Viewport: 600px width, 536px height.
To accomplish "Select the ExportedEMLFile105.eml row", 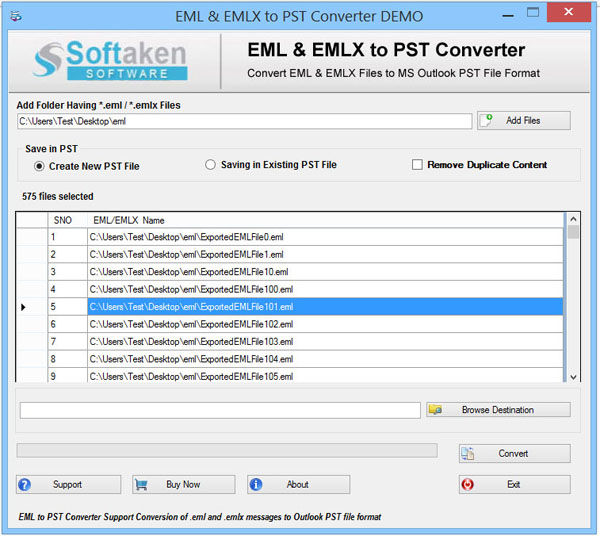I will (325, 375).
